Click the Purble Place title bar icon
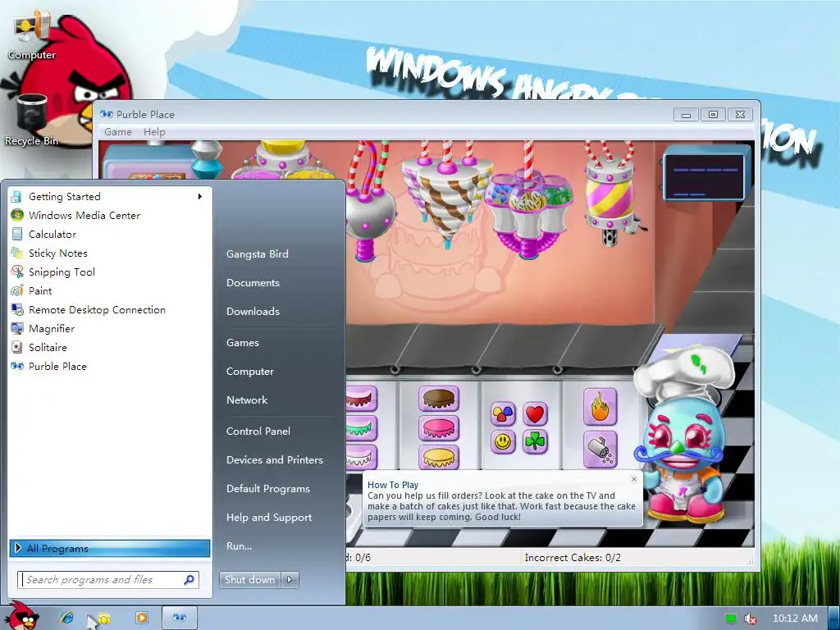Viewport: 840px width, 630px height. pos(107,114)
